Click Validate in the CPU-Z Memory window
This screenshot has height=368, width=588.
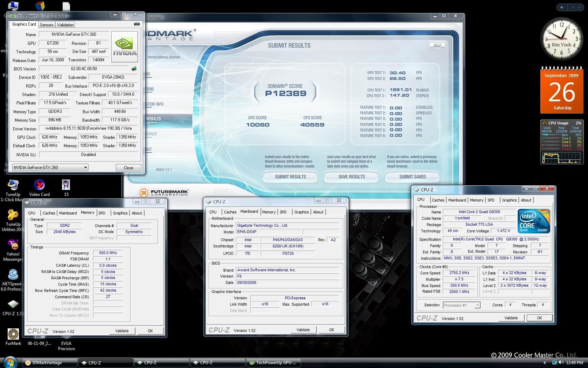pos(122,331)
